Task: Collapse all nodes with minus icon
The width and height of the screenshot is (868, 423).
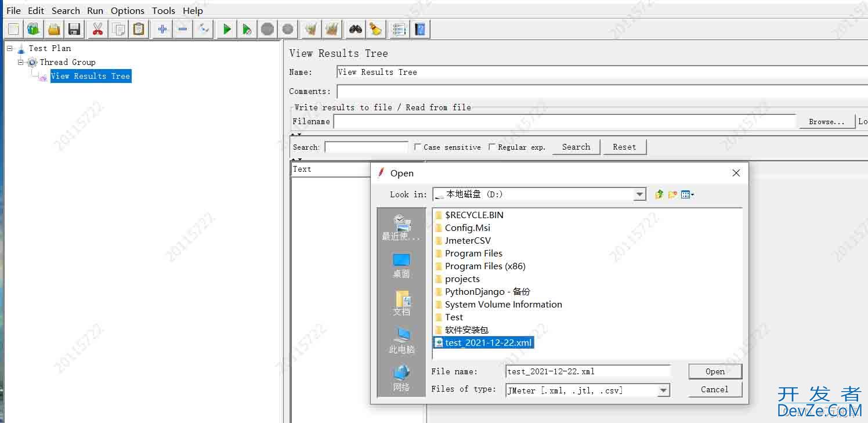Action: tap(183, 29)
